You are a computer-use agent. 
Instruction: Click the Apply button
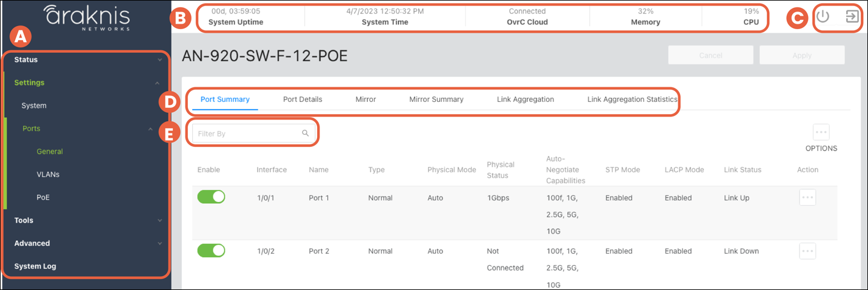[x=801, y=55]
